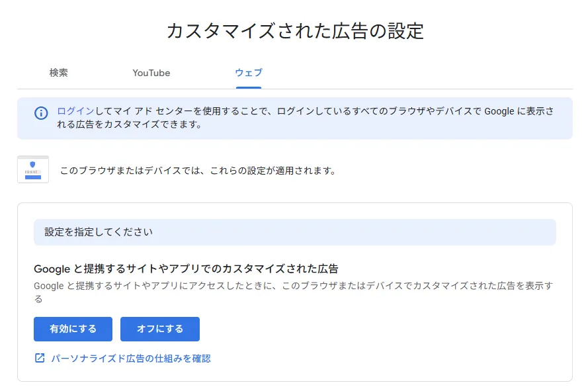Turn off personalized ads on this device

[159, 329]
